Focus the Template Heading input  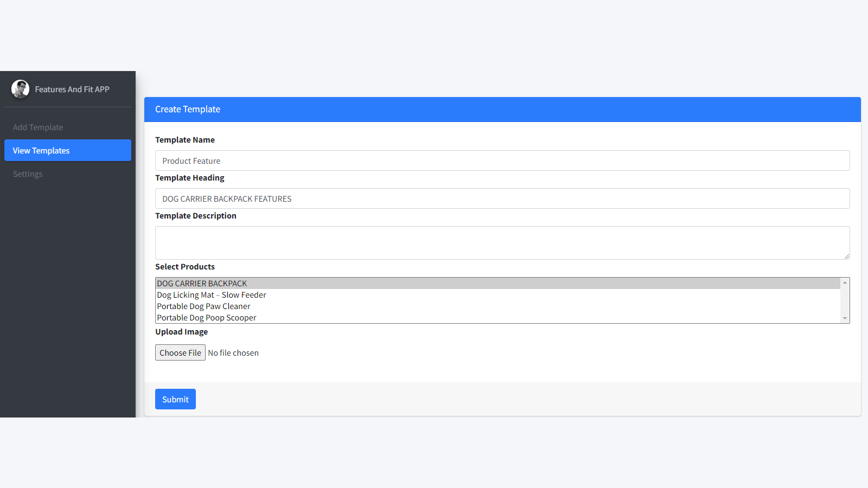coord(502,198)
